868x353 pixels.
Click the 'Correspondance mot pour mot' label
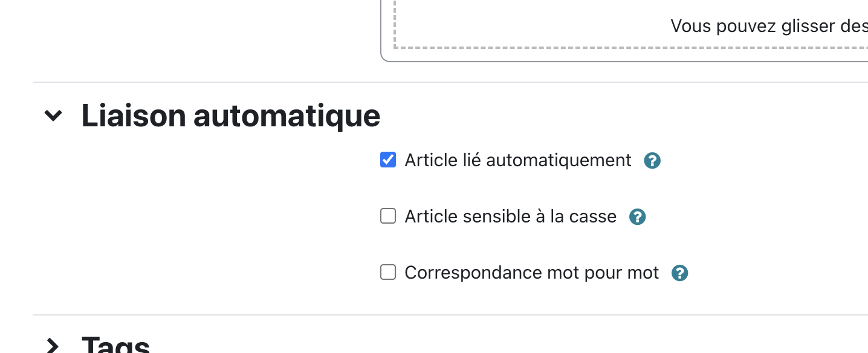[x=532, y=273]
